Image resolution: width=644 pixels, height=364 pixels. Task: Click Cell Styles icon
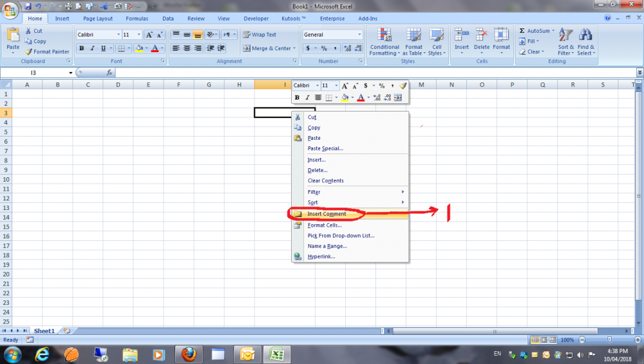click(x=437, y=35)
